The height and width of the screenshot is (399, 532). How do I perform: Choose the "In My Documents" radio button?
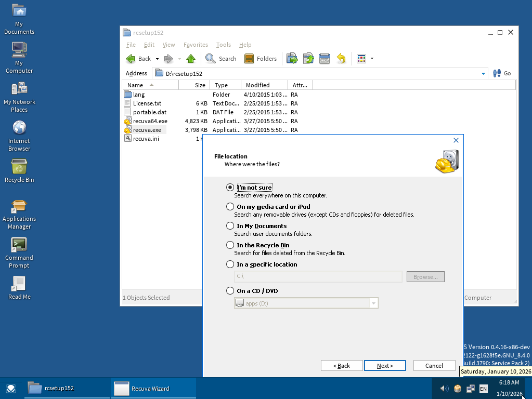pyautogui.click(x=230, y=226)
